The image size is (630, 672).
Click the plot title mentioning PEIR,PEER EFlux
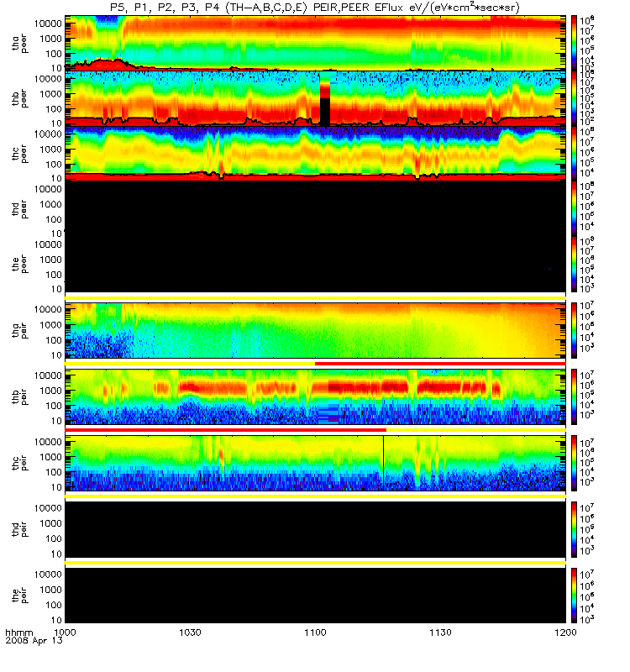tap(315, 8)
